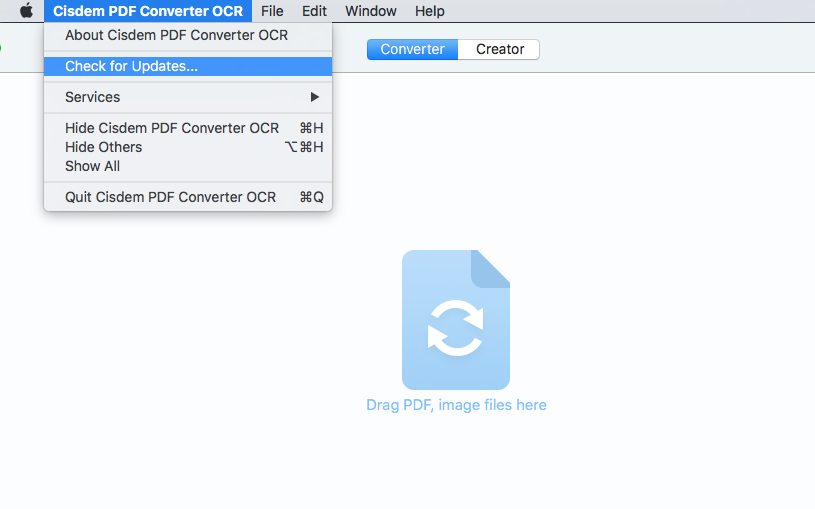
Task: Click 'Drag PDF, image files here' text
Action: tap(456, 405)
